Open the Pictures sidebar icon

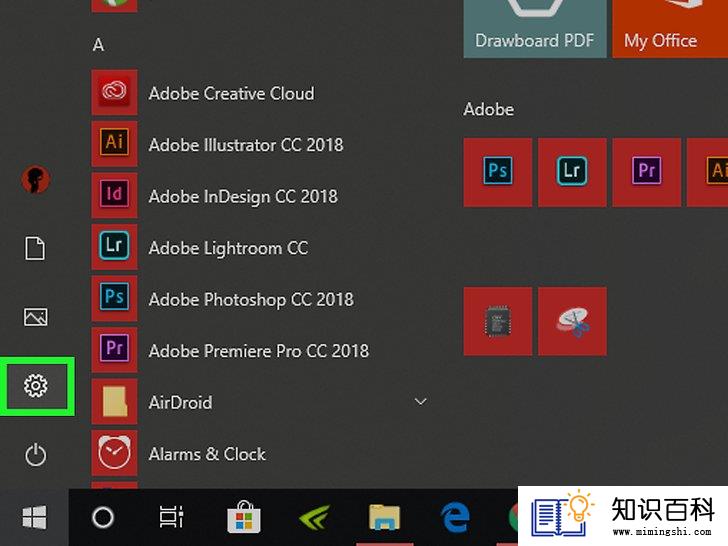point(36,317)
